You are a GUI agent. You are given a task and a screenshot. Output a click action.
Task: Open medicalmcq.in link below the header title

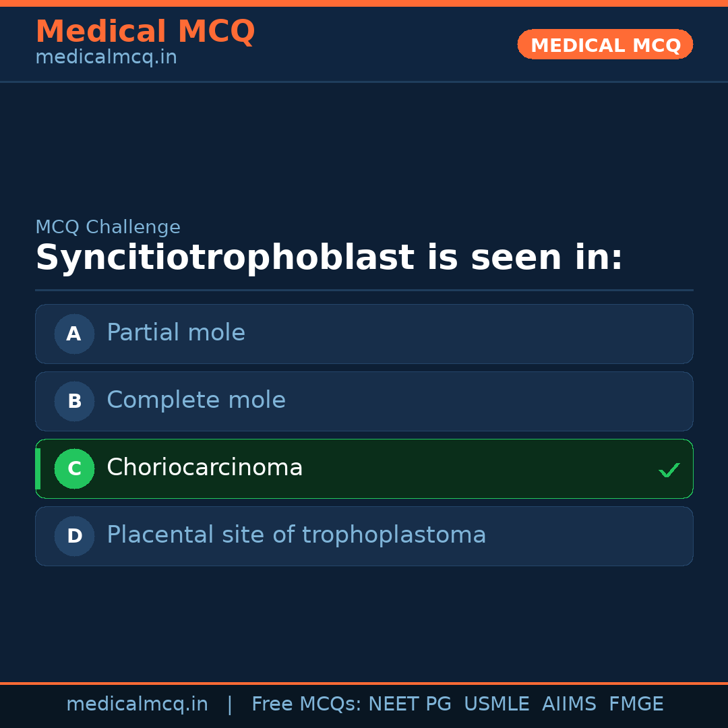point(106,58)
